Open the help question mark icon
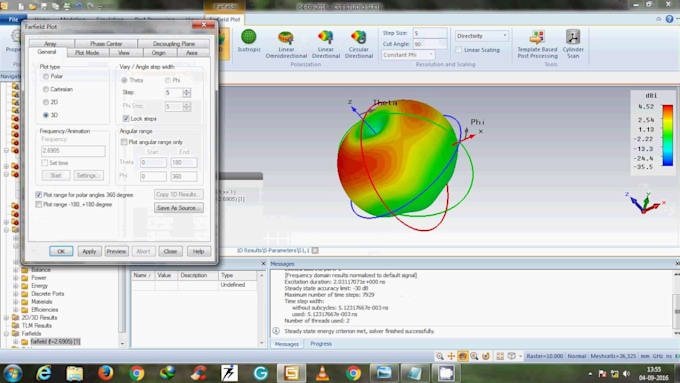Image resolution: width=680 pixels, height=383 pixels. point(670,19)
